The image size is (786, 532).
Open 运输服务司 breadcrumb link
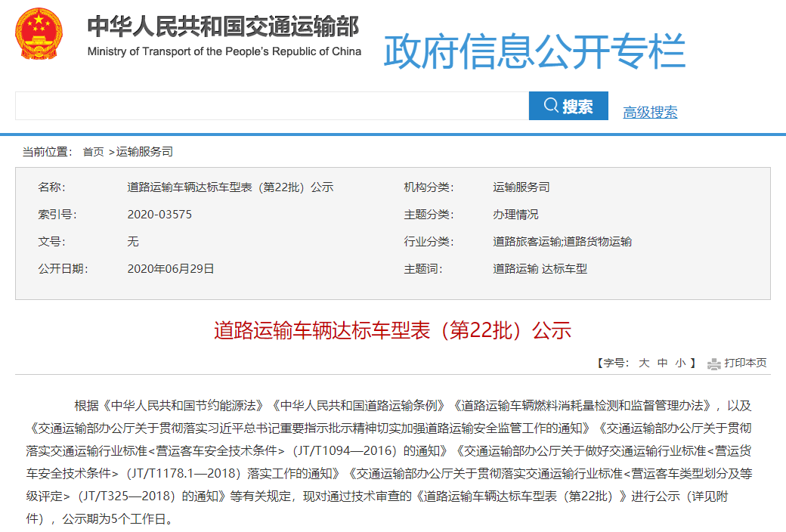pyautogui.click(x=144, y=151)
